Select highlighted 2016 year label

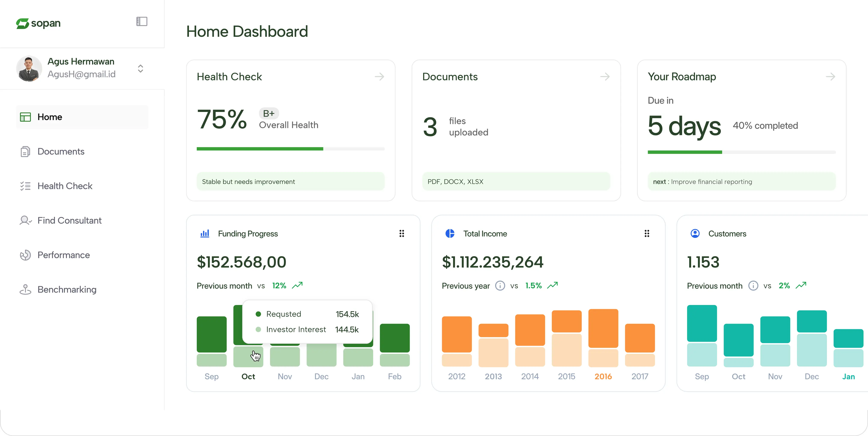[603, 376]
